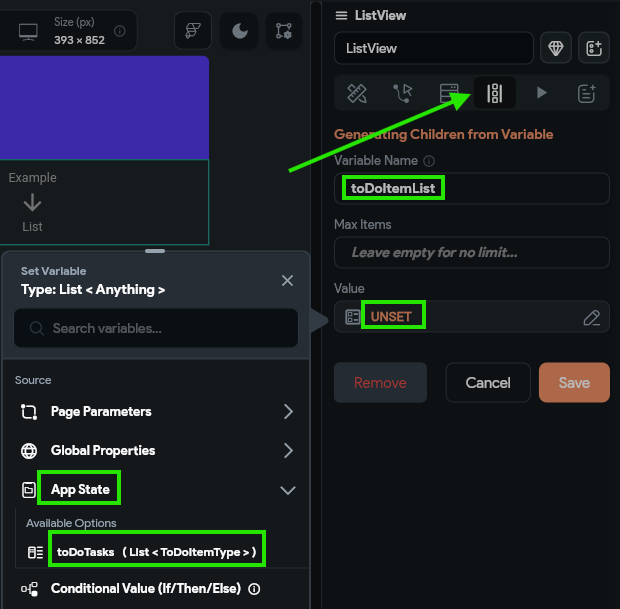Image resolution: width=620 pixels, height=609 pixels.
Task: Click the Variable Name info icon
Action: (429, 161)
